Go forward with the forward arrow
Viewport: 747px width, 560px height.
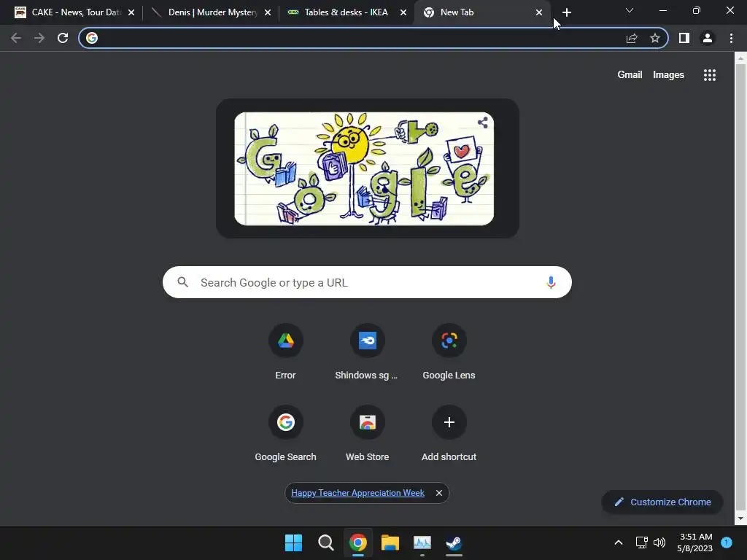point(39,38)
